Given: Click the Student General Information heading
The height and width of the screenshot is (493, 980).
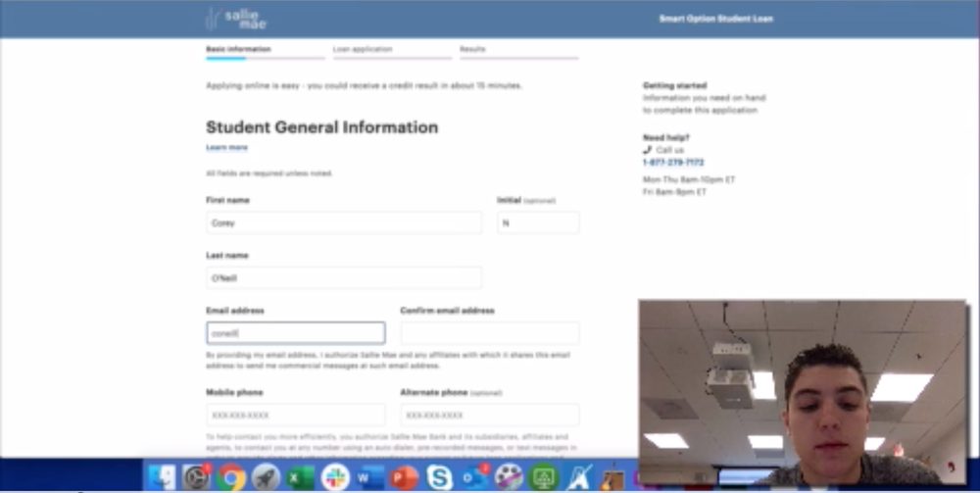Looking at the screenshot, I should coord(321,127).
